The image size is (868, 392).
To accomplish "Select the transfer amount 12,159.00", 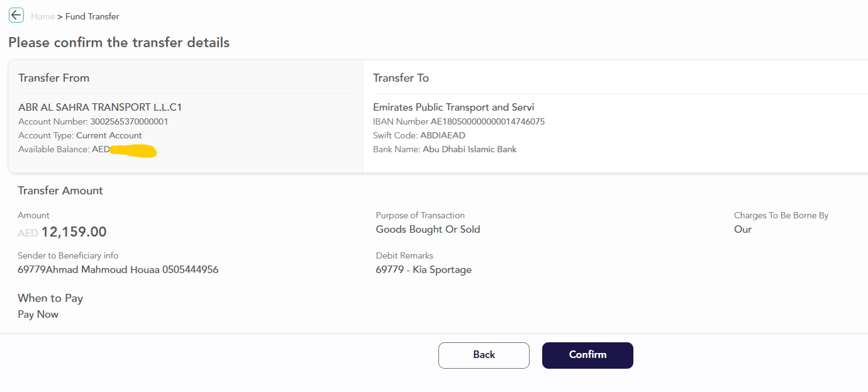I will [x=74, y=232].
